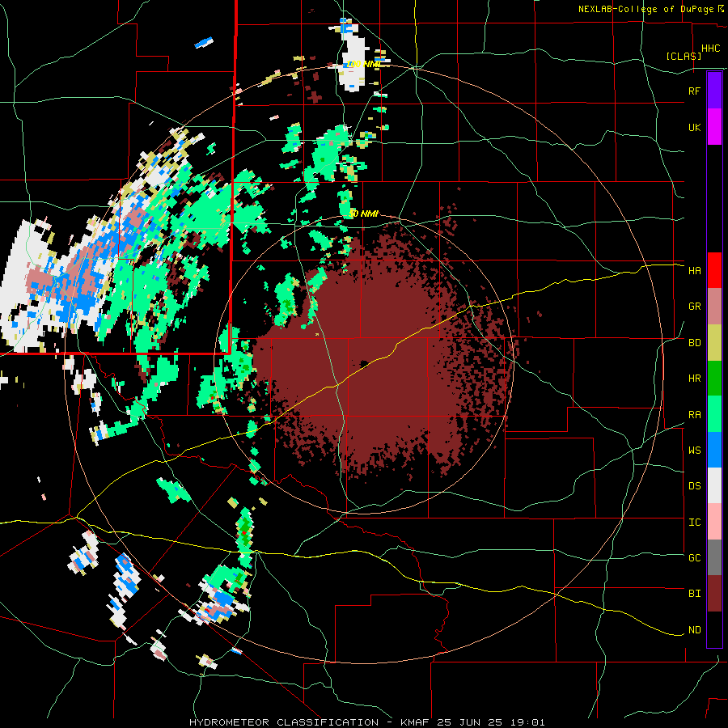Select the light pink IC legend swatch

714,522
